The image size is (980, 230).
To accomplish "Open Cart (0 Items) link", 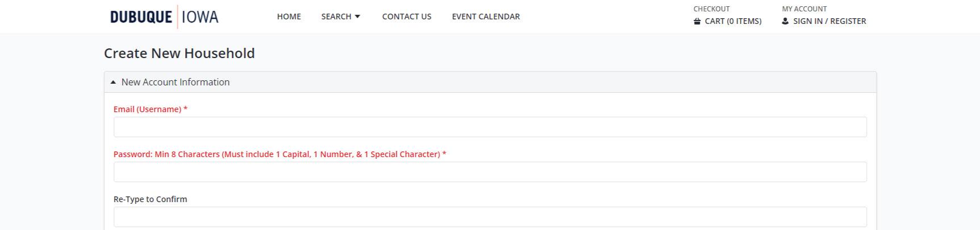I will (733, 21).
